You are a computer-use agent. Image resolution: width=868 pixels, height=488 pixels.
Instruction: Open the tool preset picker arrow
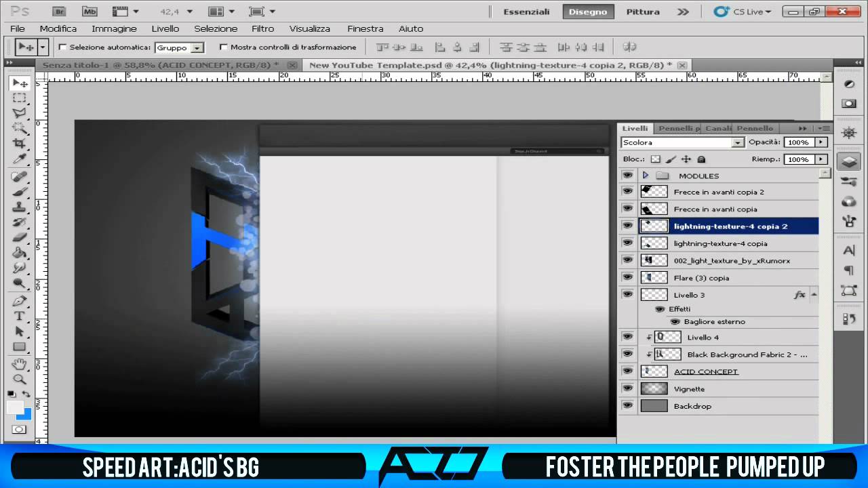[x=43, y=47]
